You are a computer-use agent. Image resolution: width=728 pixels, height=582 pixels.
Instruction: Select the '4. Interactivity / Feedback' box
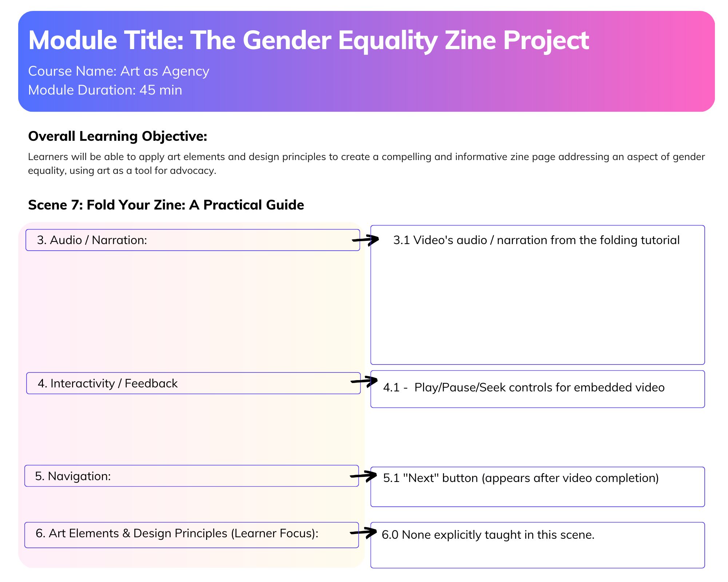click(x=193, y=383)
